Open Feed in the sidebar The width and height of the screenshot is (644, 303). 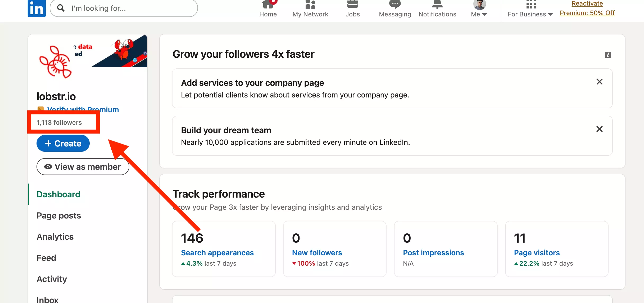pyautogui.click(x=46, y=258)
